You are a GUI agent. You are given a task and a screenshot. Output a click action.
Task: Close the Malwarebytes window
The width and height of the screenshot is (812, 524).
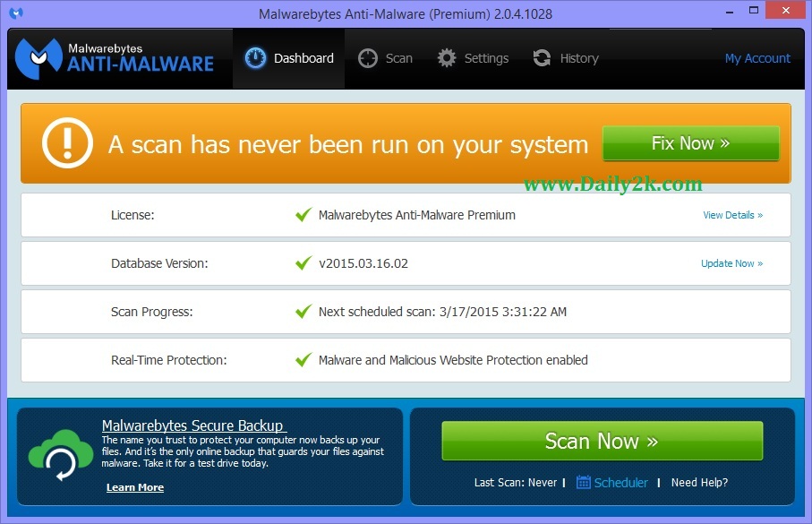785,11
